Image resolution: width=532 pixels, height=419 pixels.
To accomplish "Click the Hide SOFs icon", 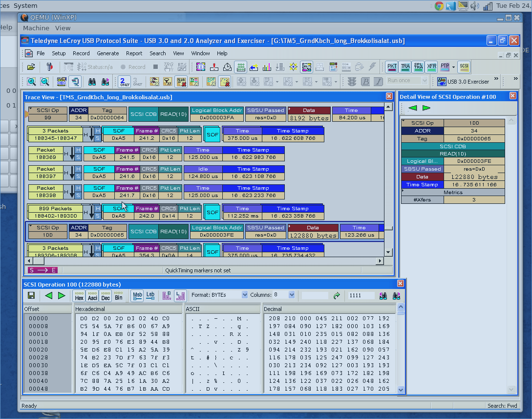I will pyautogui.click(x=211, y=82).
